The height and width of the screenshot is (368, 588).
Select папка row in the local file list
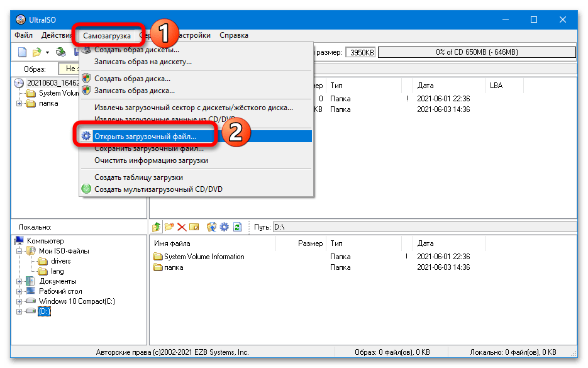point(174,267)
